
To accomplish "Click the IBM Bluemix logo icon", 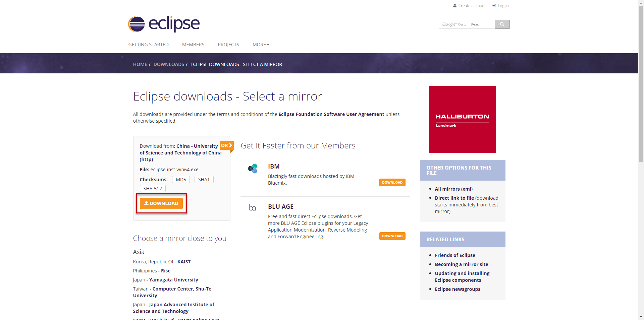I will (x=253, y=169).
